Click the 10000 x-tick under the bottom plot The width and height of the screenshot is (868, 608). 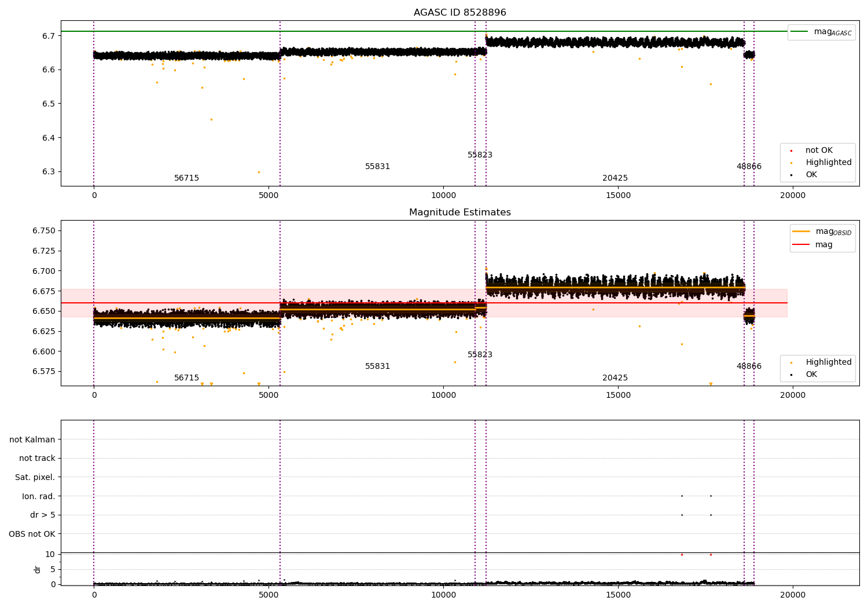point(443,595)
